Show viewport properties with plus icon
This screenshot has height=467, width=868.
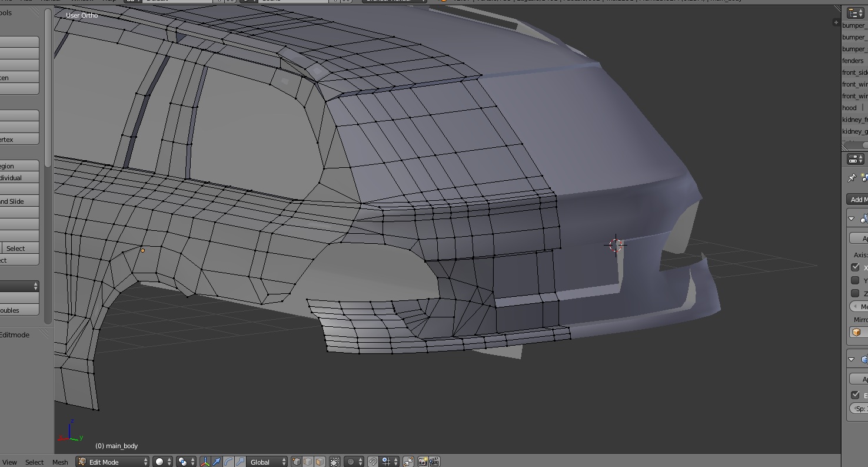[x=836, y=22]
